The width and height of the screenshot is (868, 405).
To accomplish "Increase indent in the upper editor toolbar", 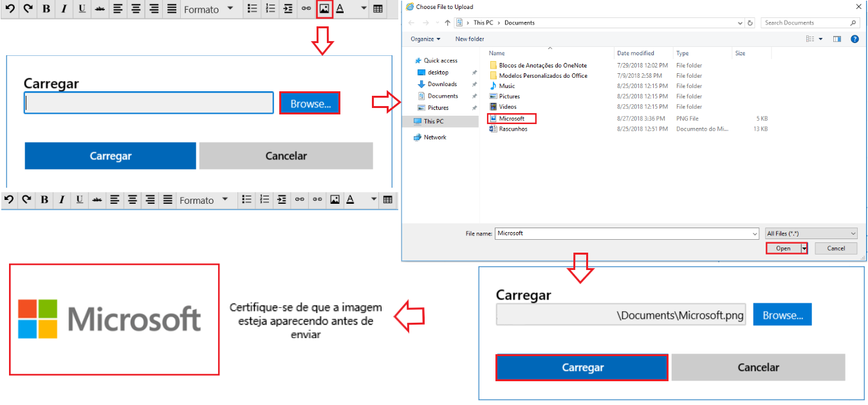I will point(288,9).
